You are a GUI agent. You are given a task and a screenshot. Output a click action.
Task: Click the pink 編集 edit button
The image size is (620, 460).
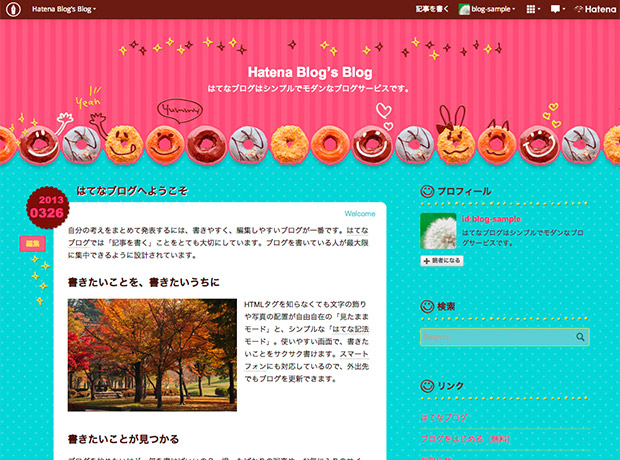pos(33,244)
